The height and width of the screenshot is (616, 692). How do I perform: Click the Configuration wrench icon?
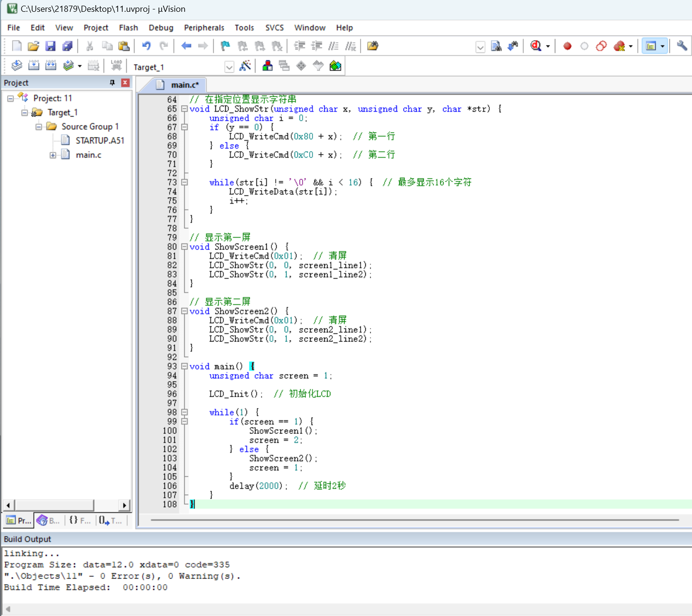tap(682, 46)
